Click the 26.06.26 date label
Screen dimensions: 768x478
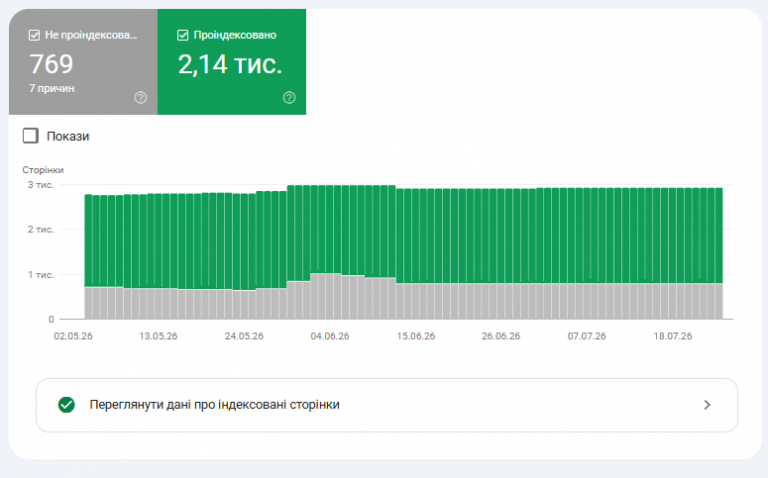point(501,336)
